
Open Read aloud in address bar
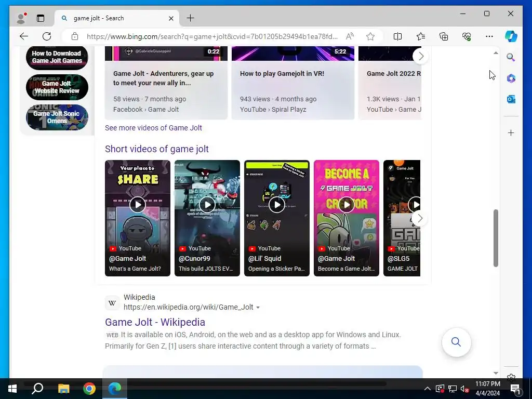pos(350,36)
